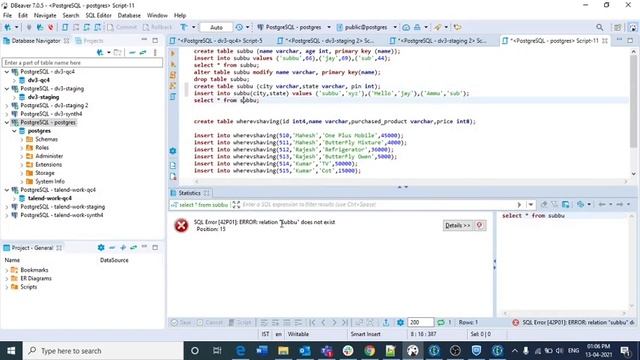Image resolution: width=640 pixels, height=360 pixels.
Task: Click the Windows Start button
Action: [11, 351]
